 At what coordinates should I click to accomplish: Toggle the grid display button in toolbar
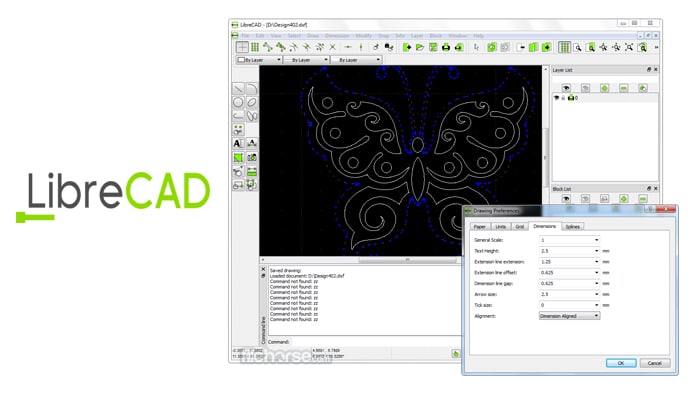click(565, 47)
